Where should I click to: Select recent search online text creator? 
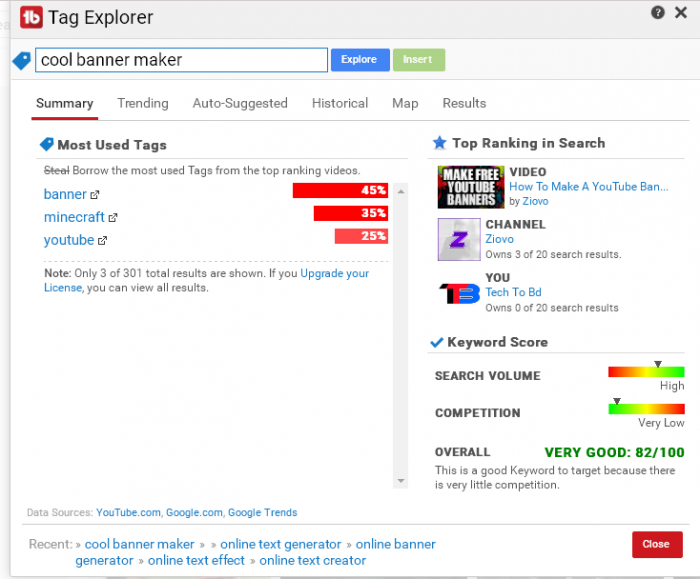(312, 560)
